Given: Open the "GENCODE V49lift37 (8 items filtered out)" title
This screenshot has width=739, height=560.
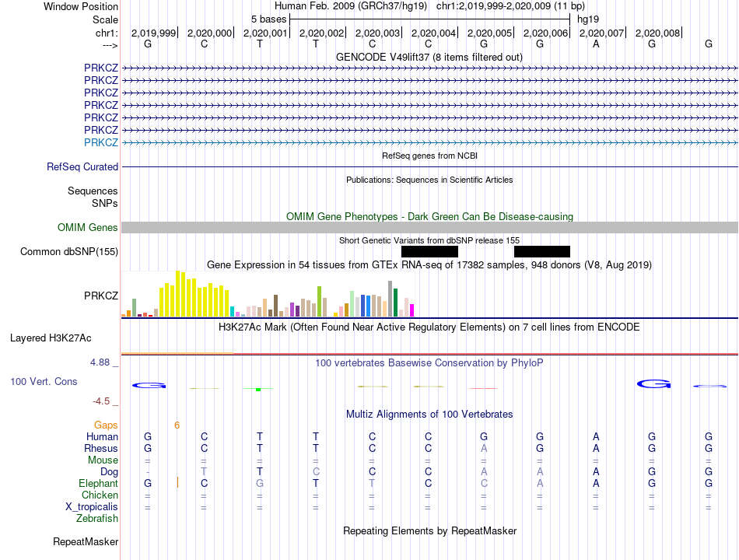Looking at the screenshot, I should click(429, 57).
